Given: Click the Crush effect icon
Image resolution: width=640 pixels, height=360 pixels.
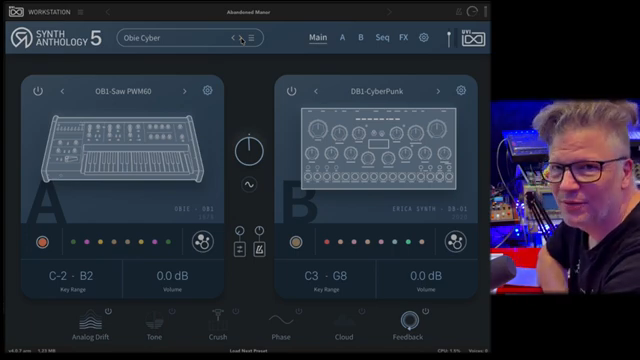Looking at the screenshot, I should 218,320.
